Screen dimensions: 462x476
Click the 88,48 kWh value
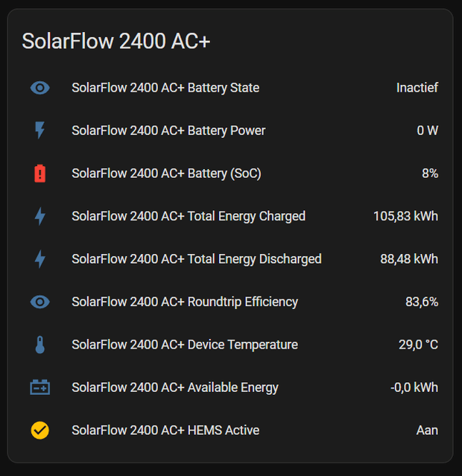coord(409,259)
